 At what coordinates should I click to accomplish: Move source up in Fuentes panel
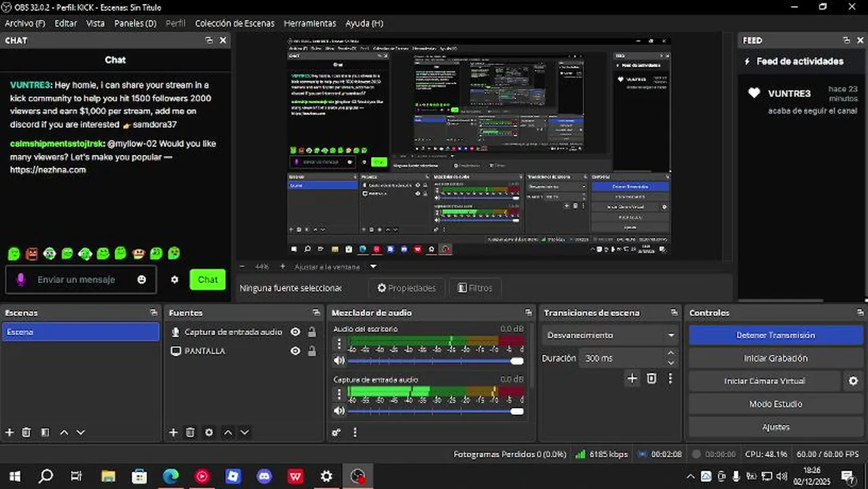[228, 432]
